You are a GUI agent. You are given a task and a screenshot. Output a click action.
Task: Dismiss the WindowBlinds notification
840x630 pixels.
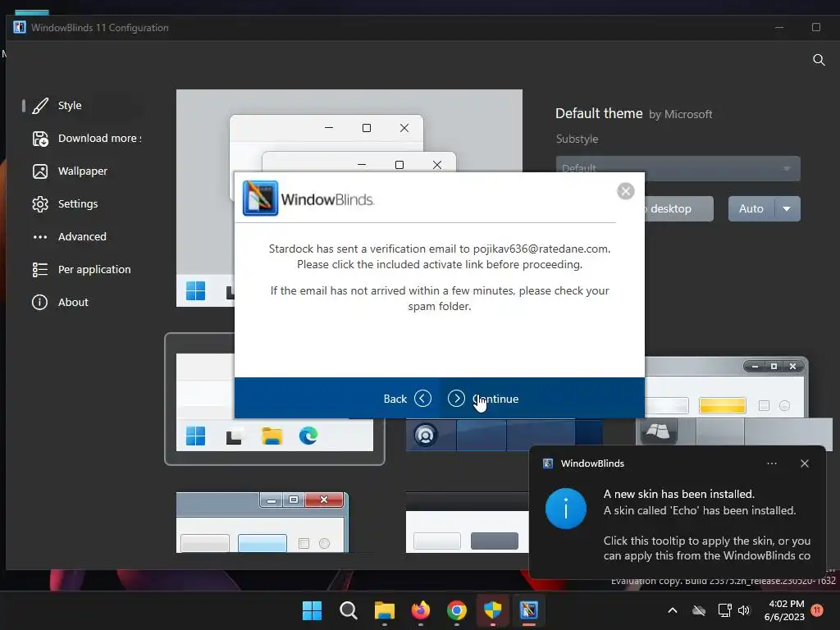coord(805,463)
